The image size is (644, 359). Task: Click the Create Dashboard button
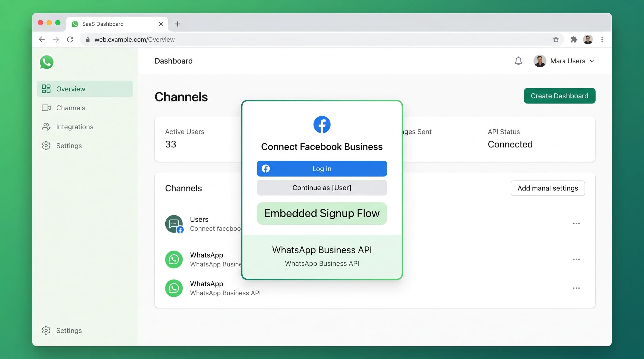pos(560,96)
